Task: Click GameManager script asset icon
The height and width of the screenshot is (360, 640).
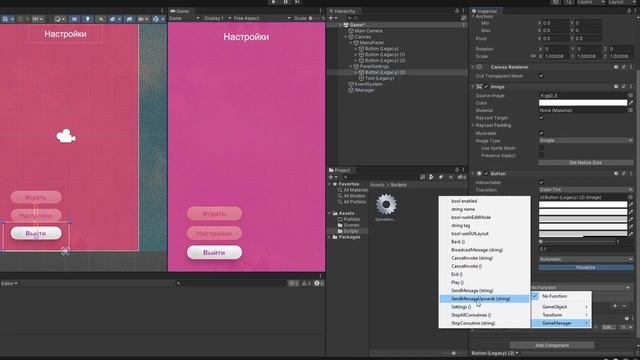Action: pos(386,204)
